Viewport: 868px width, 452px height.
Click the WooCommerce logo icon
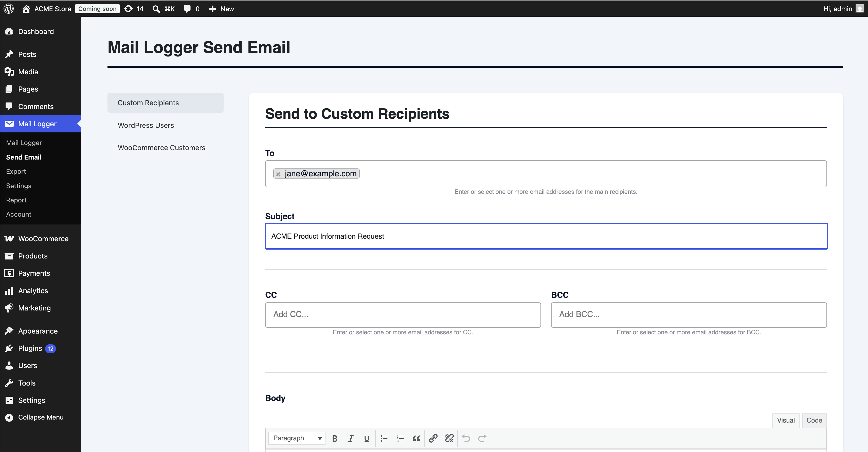pyautogui.click(x=9, y=239)
